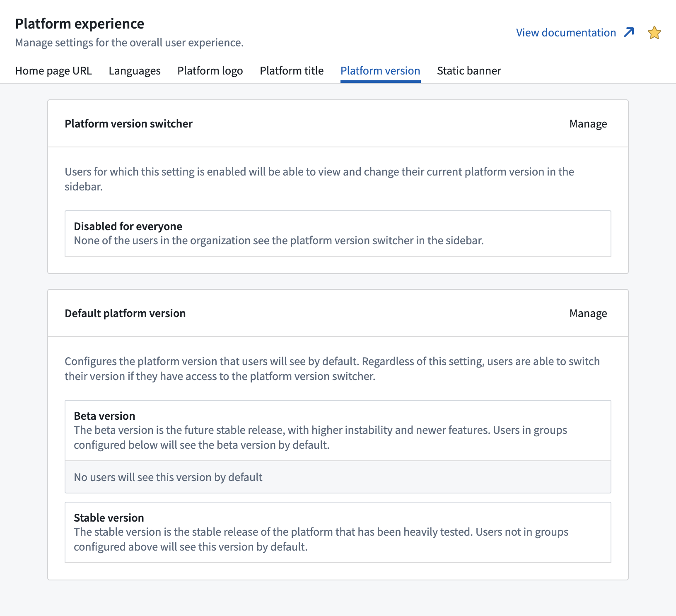Select the Platform version tab
The image size is (676, 616).
pyautogui.click(x=380, y=70)
